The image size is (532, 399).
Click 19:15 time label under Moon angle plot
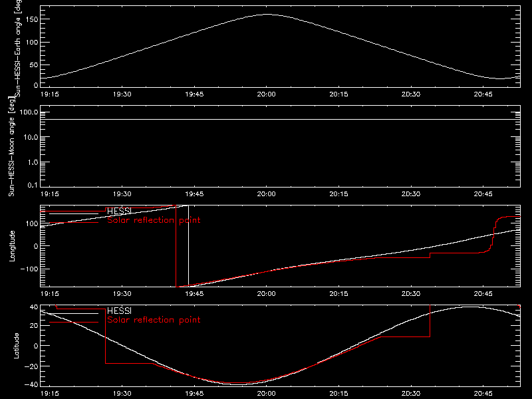coord(49,194)
